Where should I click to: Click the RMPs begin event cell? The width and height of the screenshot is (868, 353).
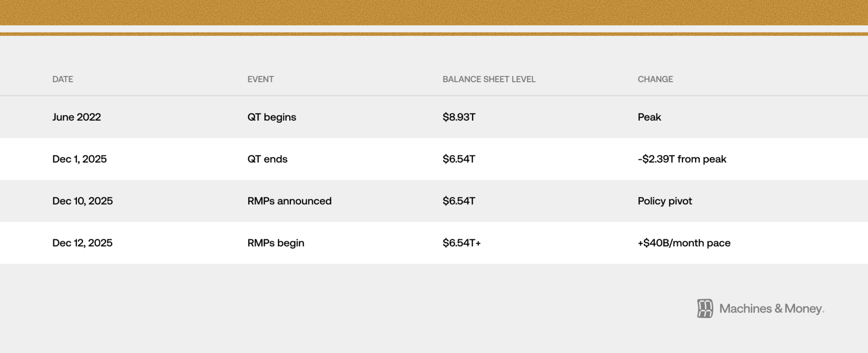pyautogui.click(x=276, y=243)
